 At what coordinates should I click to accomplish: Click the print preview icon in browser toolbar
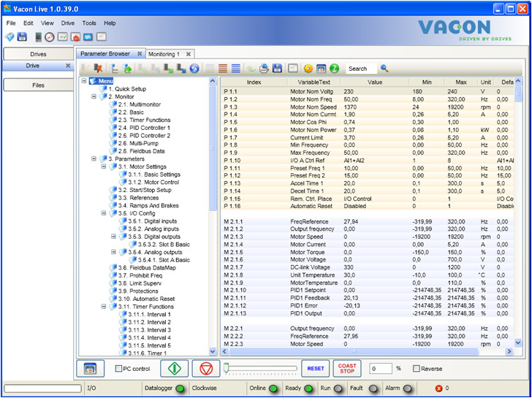[264, 69]
